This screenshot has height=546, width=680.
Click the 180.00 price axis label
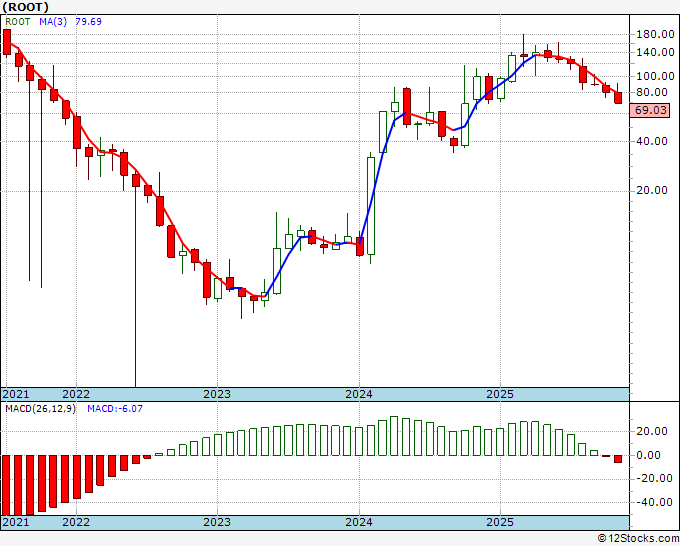tap(654, 34)
